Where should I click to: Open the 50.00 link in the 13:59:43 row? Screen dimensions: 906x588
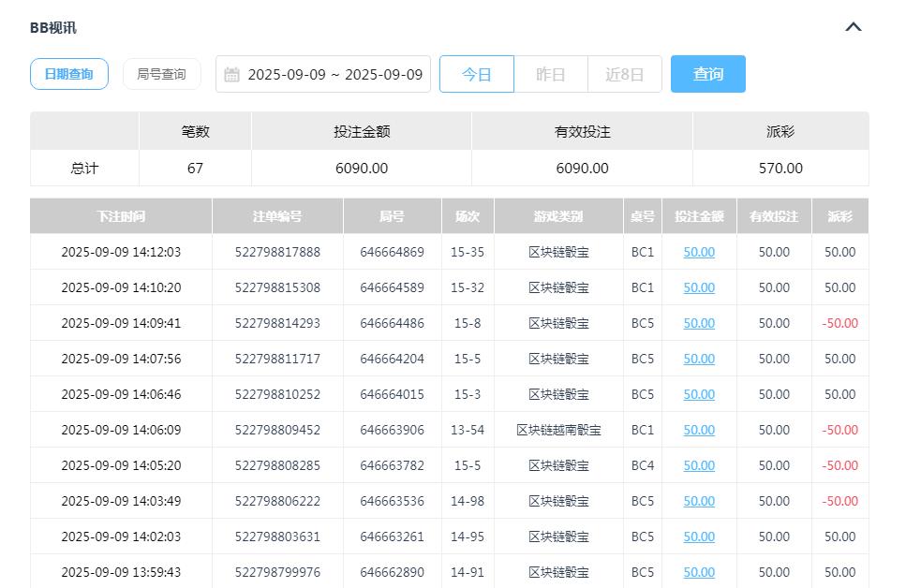(x=699, y=572)
